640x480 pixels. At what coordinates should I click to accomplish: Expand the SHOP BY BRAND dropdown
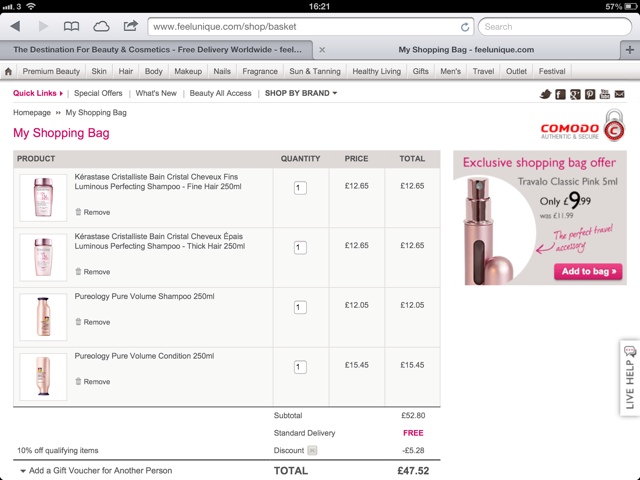pyautogui.click(x=301, y=93)
